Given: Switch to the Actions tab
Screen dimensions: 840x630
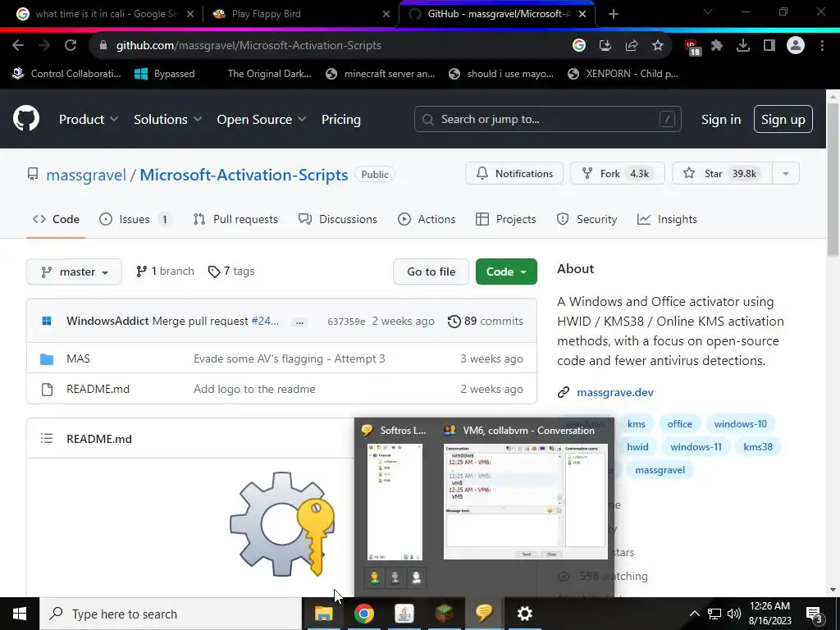Looking at the screenshot, I should tap(427, 219).
